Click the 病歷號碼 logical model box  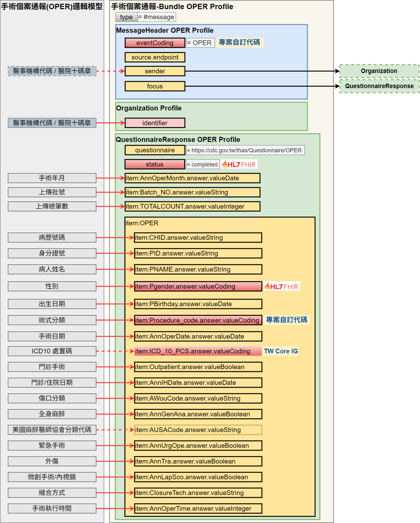[x=52, y=238]
